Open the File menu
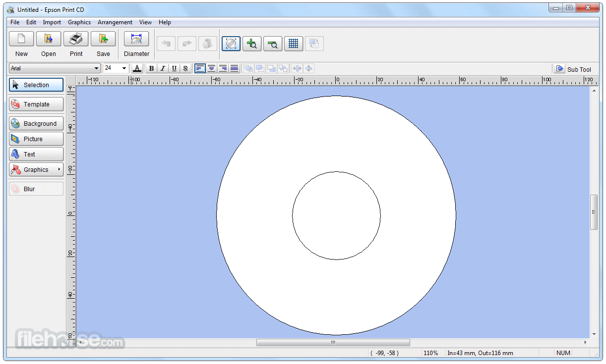 (15, 22)
